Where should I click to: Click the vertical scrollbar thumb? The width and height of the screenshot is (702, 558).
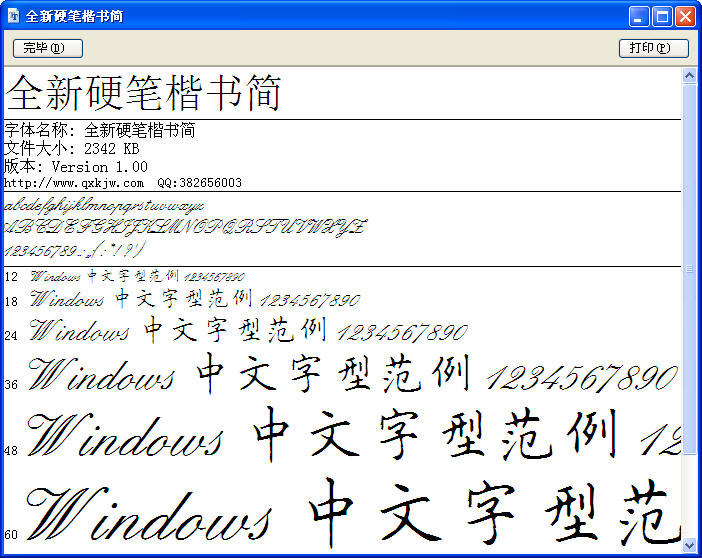point(689,269)
